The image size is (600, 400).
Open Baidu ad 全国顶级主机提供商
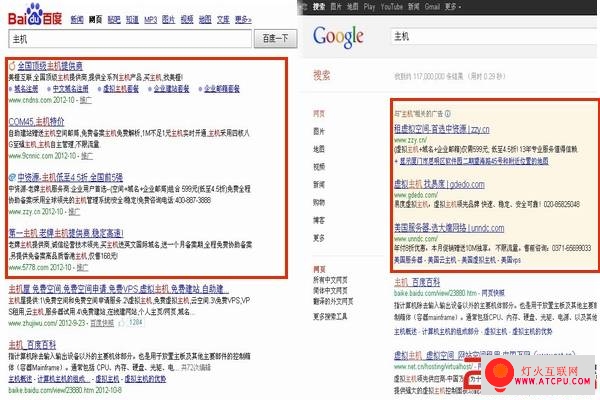50,66
